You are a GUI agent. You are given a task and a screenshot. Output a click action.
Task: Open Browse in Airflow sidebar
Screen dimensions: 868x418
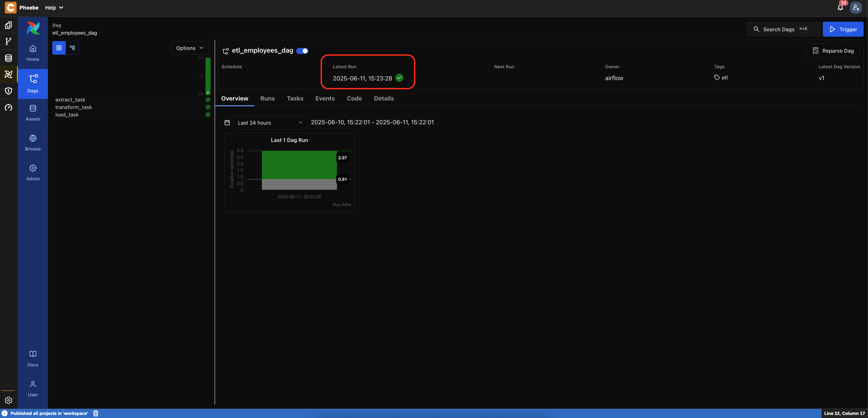(x=33, y=143)
